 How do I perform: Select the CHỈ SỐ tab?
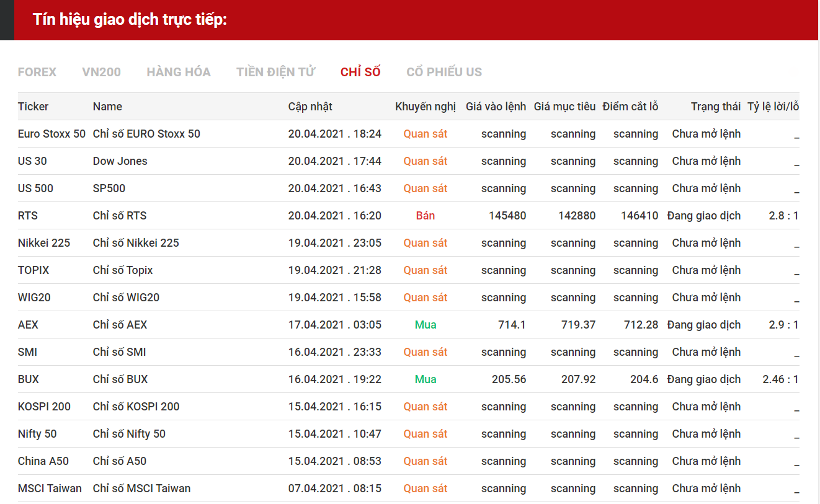pyautogui.click(x=360, y=72)
